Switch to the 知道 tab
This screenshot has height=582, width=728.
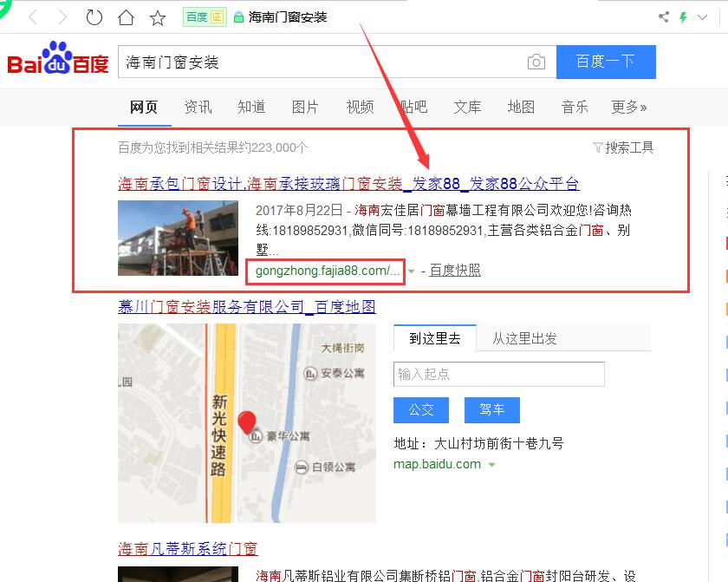(251, 108)
